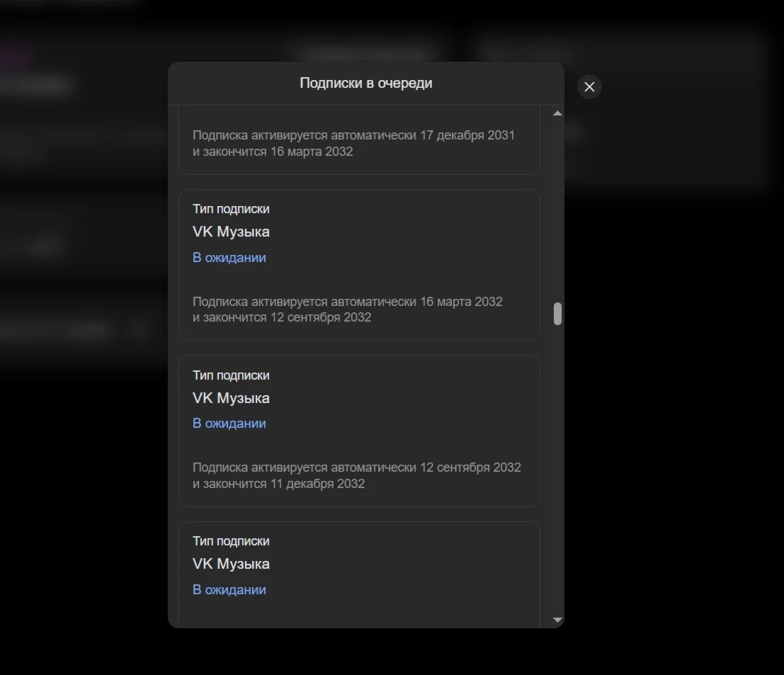Click 'В ожидании' status above 12 сентября 2032
784x675 pixels.
point(229,424)
